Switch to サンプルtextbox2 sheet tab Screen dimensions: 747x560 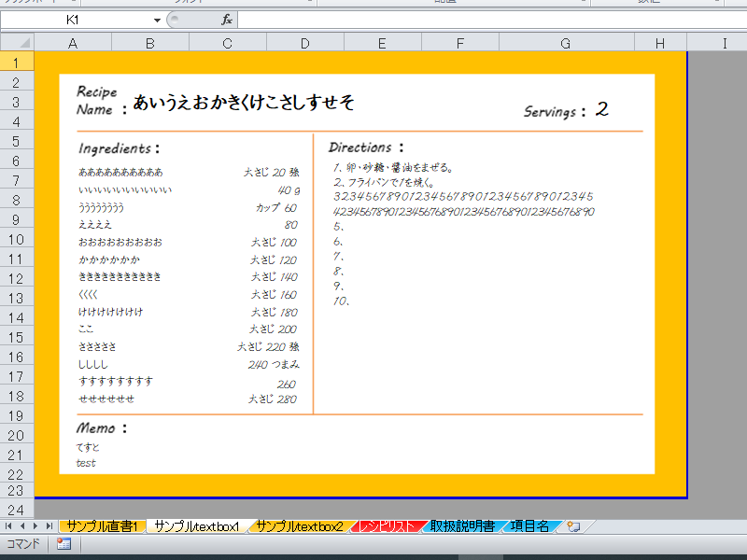coord(300,526)
